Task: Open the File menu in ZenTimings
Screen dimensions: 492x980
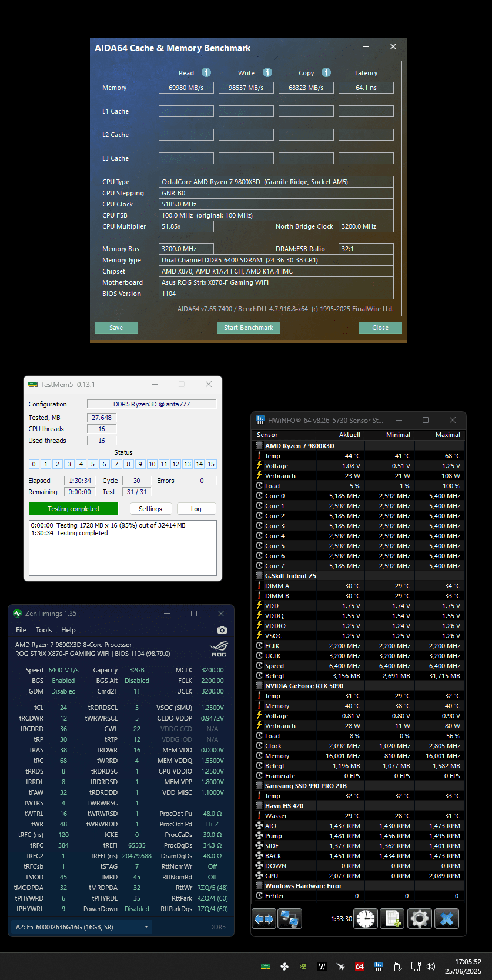Action: [21, 629]
